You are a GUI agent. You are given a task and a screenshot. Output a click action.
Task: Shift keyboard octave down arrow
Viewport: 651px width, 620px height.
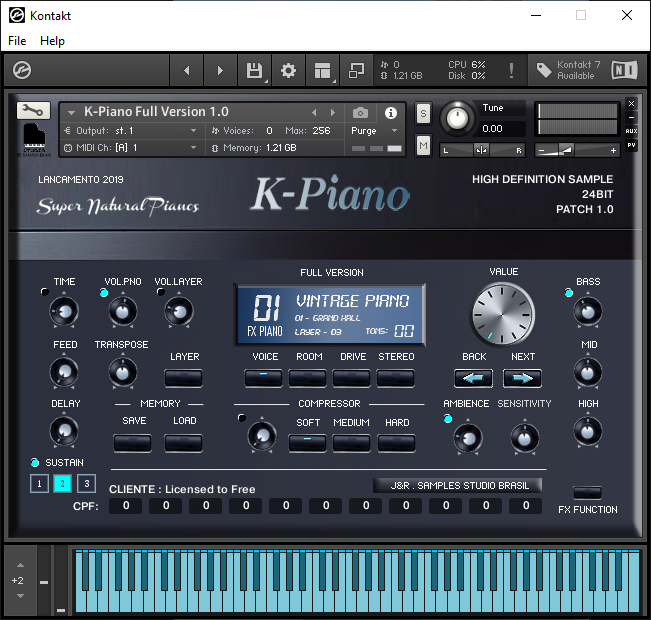[20, 596]
